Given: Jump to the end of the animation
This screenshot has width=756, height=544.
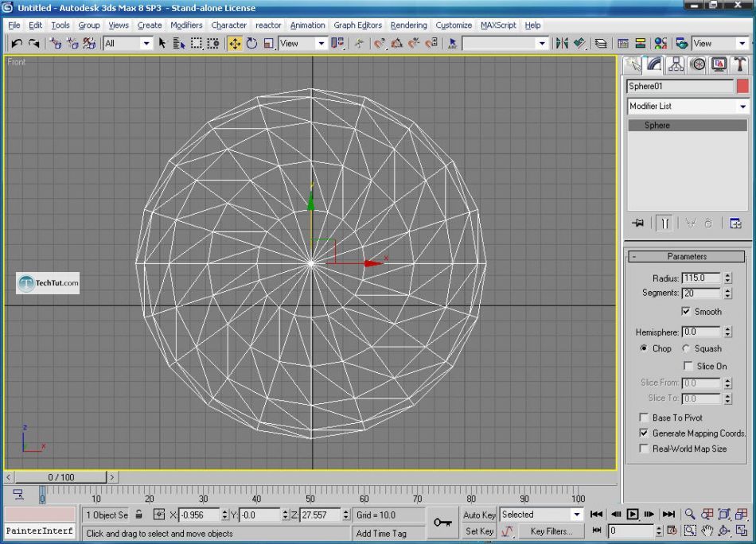Looking at the screenshot, I should [668, 514].
